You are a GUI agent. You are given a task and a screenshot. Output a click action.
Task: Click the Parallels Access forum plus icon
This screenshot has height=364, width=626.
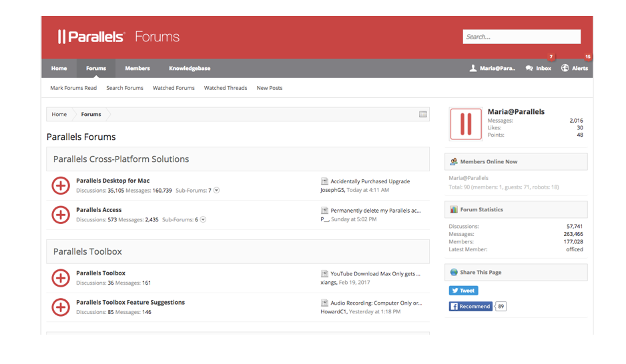[61, 215]
